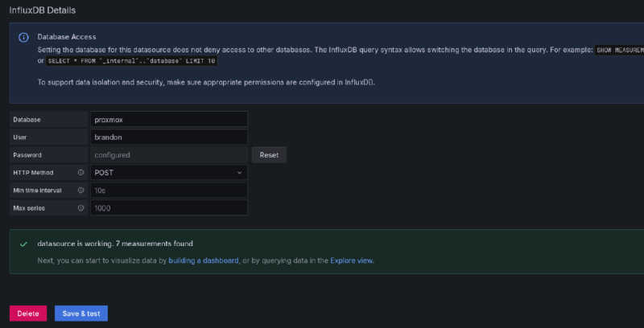Follow the Explore view link

[352, 260]
